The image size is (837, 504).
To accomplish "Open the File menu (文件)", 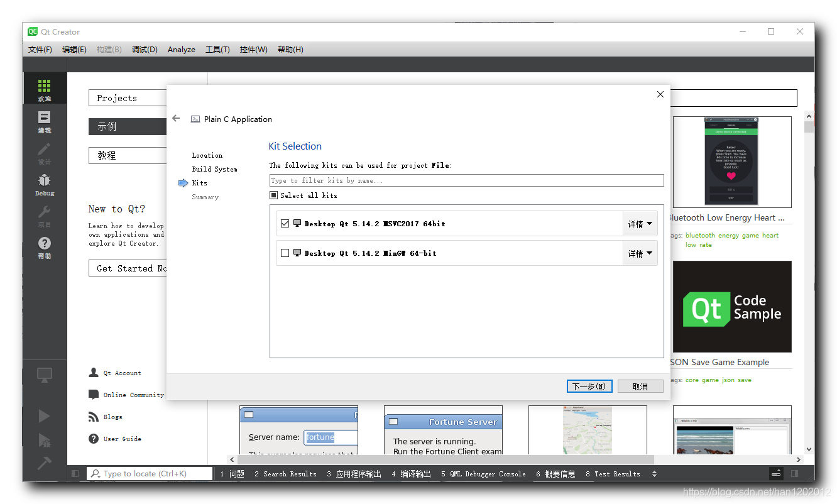I will pos(40,50).
